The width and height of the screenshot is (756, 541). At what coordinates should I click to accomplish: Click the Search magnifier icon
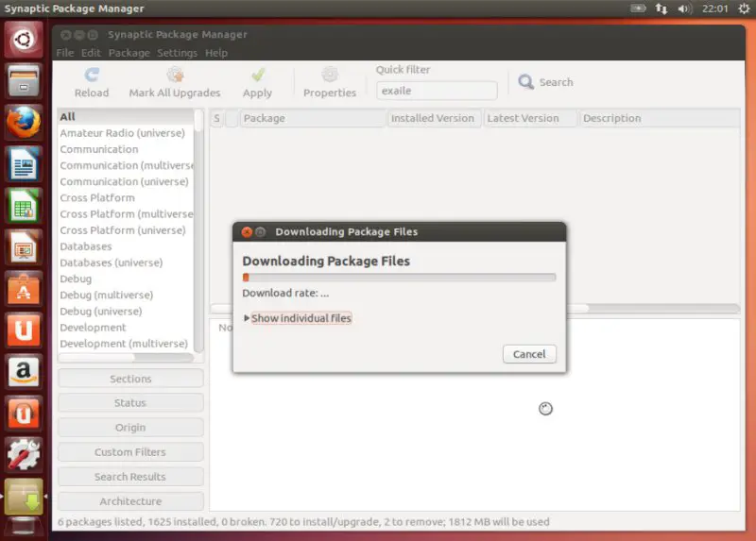525,82
